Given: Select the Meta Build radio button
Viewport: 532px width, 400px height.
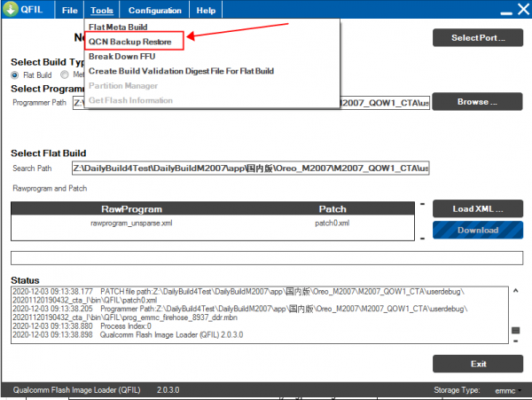Looking at the screenshot, I should [x=65, y=75].
